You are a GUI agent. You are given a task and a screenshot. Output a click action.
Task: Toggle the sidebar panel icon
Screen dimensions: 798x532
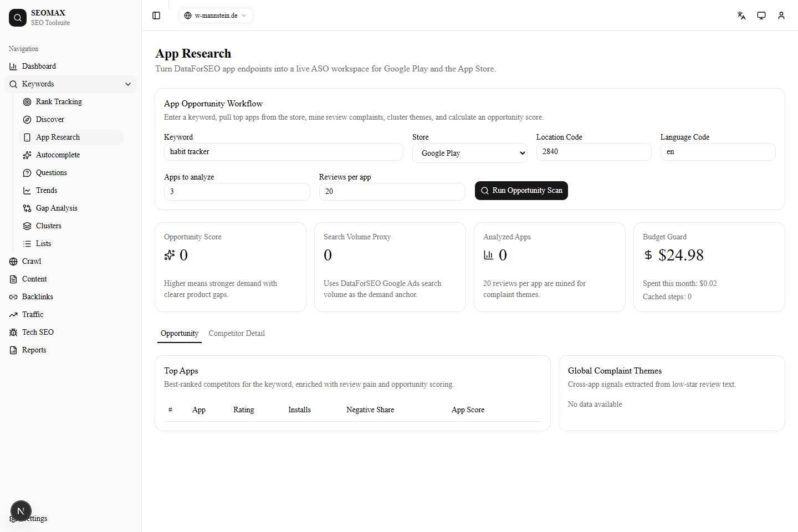(156, 16)
